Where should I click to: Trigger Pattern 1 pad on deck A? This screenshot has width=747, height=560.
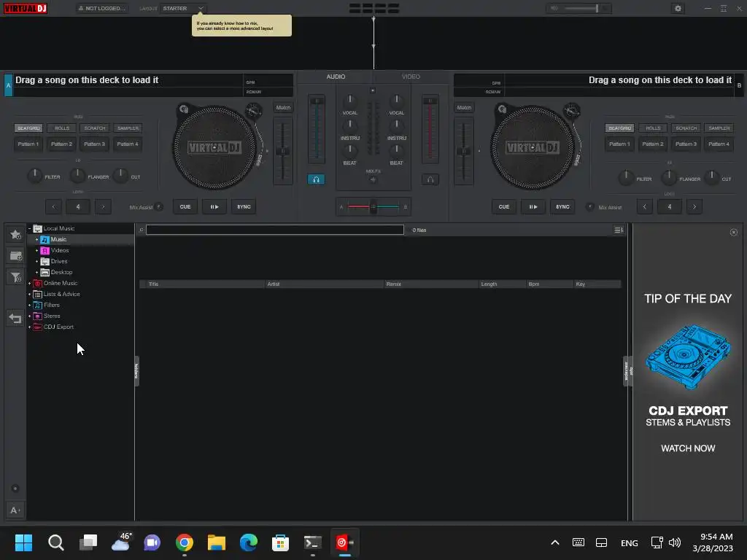coord(28,144)
